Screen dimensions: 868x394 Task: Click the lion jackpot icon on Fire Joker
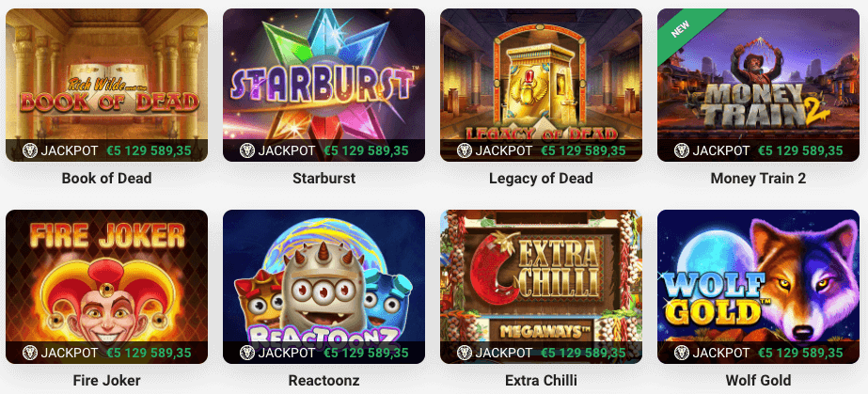(x=30, y=353)
